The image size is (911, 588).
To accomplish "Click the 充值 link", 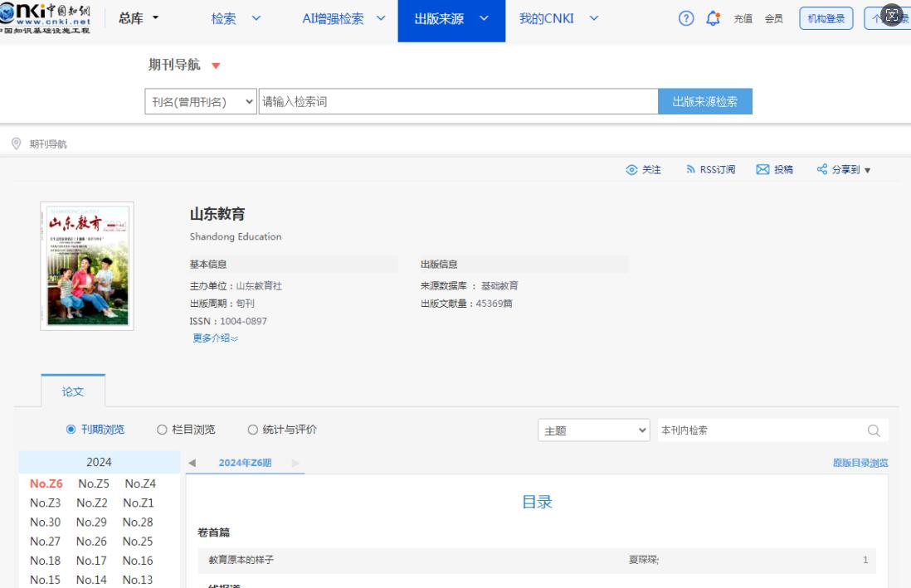I will click(x=743, y=18).
